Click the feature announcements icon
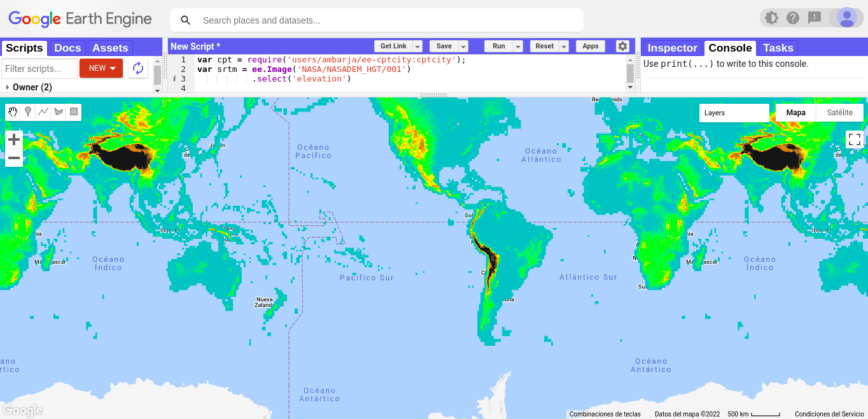868x419 pixels. pyautogui.click(x=771, y=18)
